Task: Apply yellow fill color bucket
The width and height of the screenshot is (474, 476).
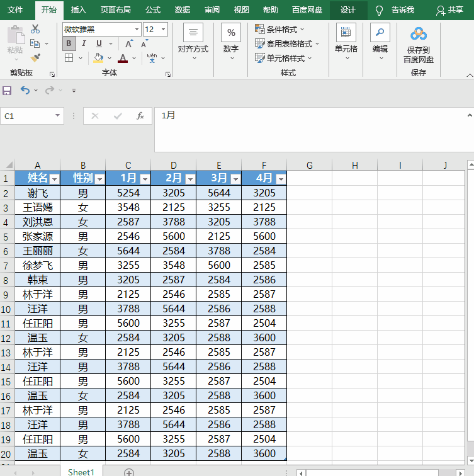Action: click(x=98, y=58)
